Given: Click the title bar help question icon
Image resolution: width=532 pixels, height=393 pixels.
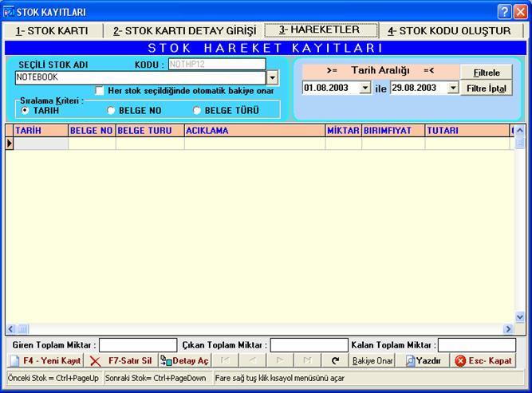Looking at the screenshot, I should tap(505, 12).
